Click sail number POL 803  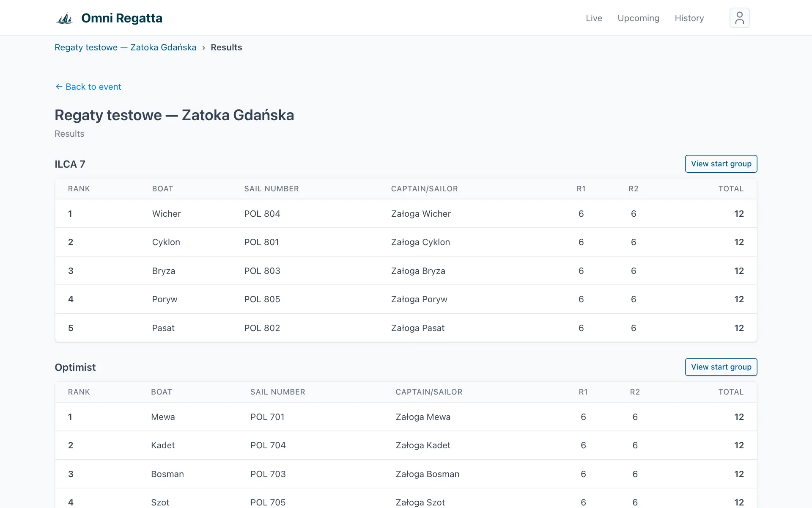[x=262, y=271]
